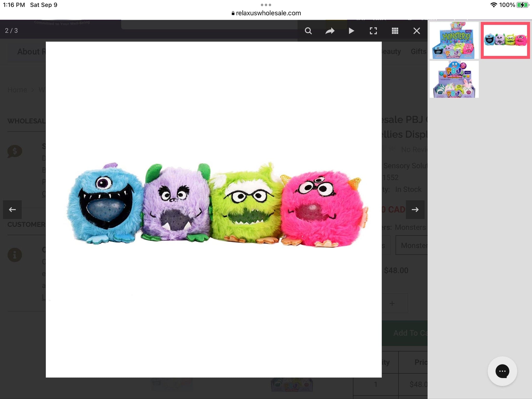Increase quantity with the plus button

click(392, 303)
